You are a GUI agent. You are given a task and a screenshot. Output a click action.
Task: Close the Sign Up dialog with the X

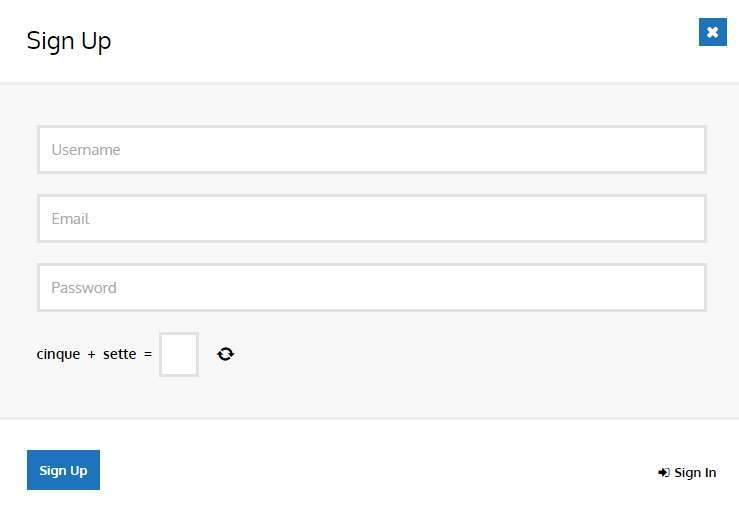tap(712, 32)
